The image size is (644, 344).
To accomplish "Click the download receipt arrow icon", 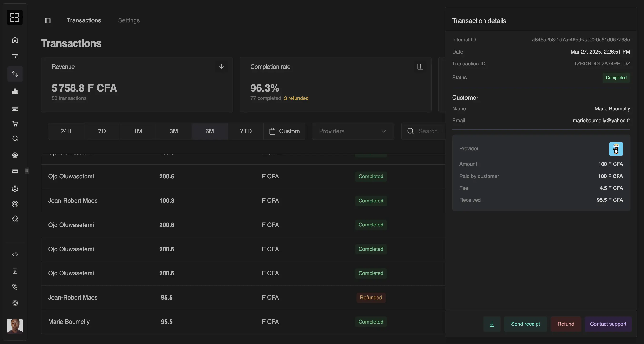I will coord(492,324).
